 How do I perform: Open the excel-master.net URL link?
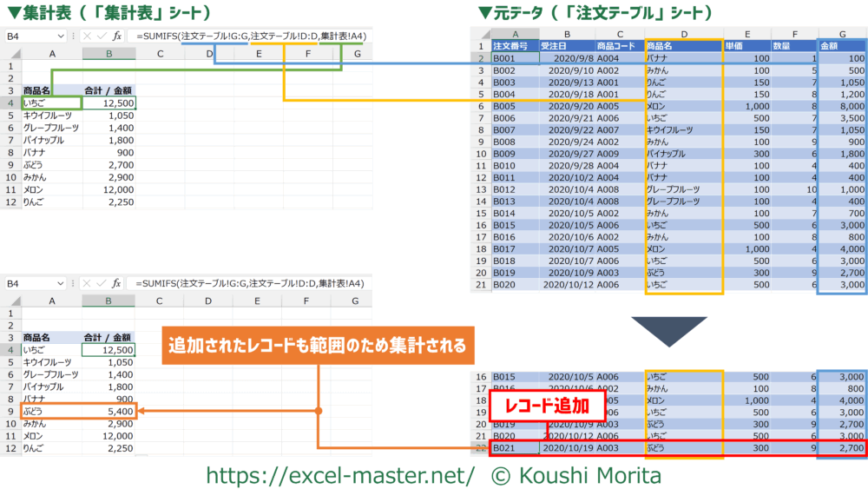pyautogui.click(x=339, y=475)
